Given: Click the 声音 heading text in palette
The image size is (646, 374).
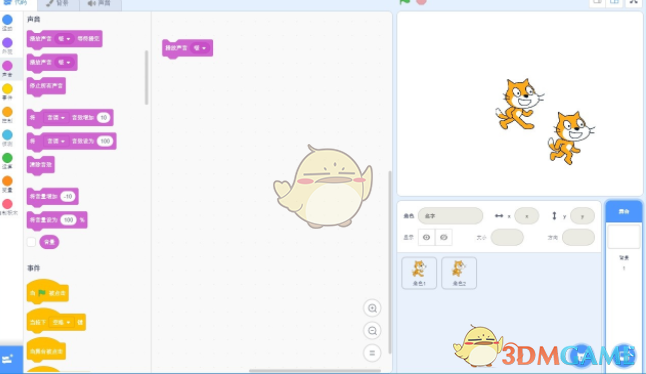Looking at the screenshot, I should tap(34, 19).
